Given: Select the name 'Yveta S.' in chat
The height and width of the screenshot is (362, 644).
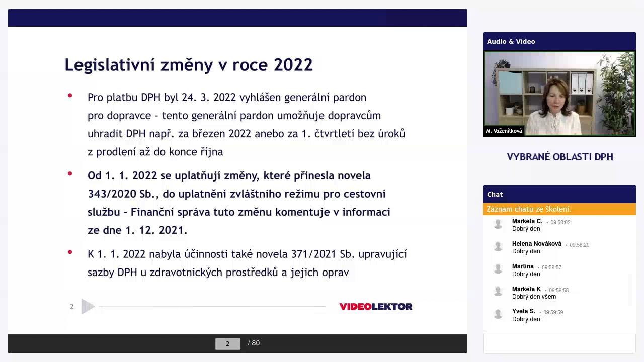Looking at the screenshot, I should point(524,311).
